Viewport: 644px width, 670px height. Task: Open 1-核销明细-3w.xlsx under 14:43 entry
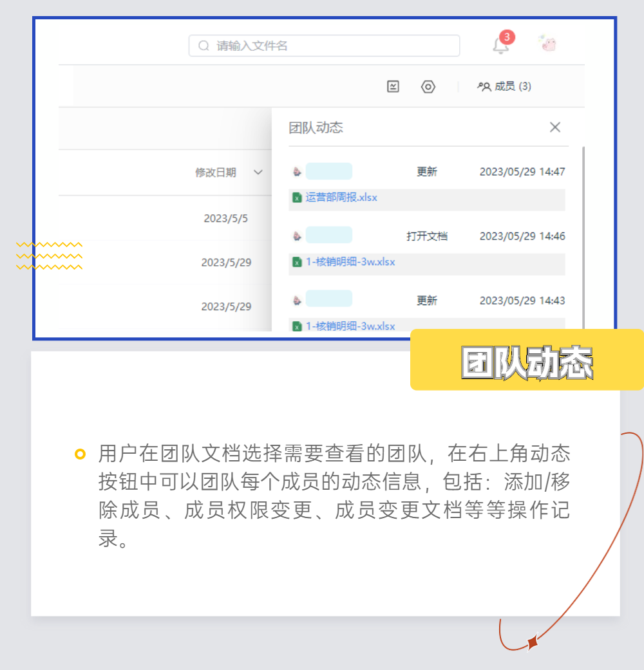click(x=350, y=326)
